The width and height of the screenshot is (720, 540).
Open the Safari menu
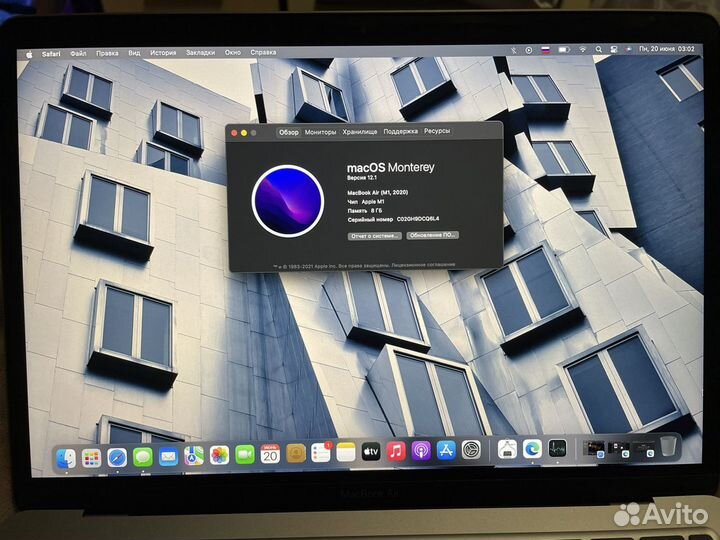coord(51,54)
